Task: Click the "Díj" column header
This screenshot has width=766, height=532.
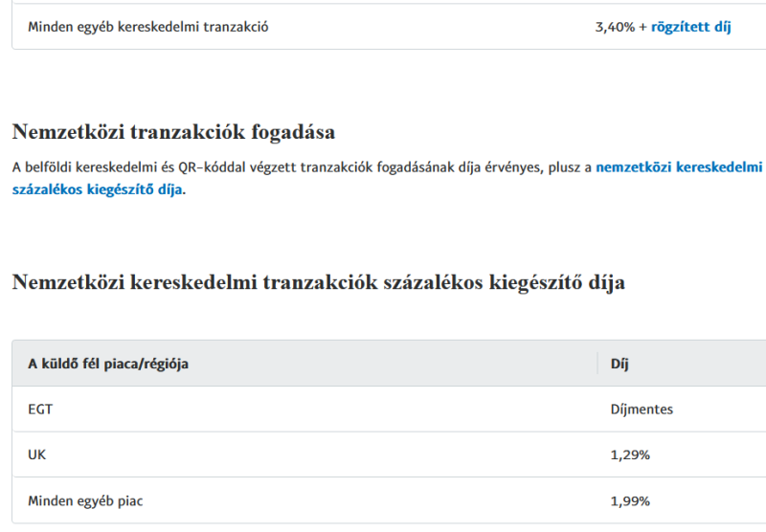Action: pyautogui.click(x=619, y=365)
